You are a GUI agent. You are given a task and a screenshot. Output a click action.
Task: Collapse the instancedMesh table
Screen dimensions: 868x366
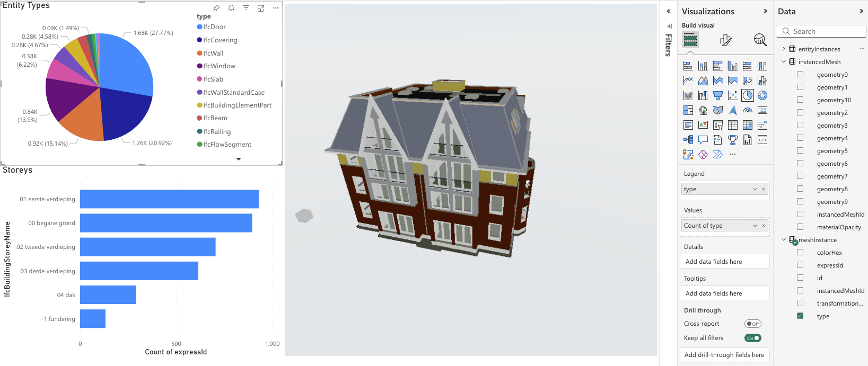pos(784,62)
